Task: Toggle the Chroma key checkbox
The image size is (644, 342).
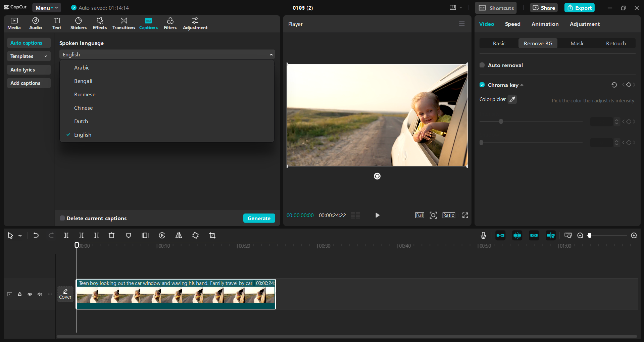Action: [482, 85]
